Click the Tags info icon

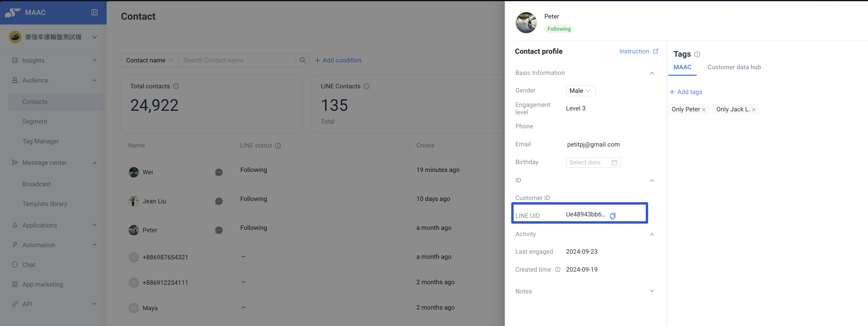click(x=697, y=54)
